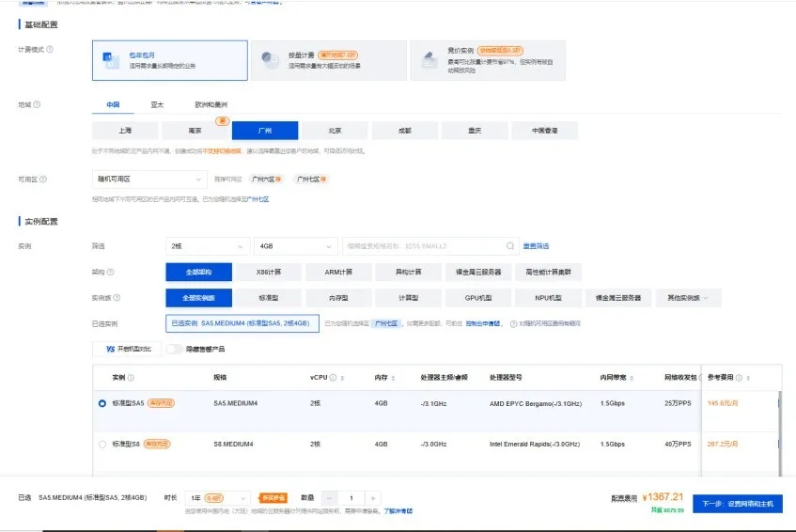Switch to the 亚太 region tab
The height and width of the screenshot is (532, 796).
(x=157, y=104)
